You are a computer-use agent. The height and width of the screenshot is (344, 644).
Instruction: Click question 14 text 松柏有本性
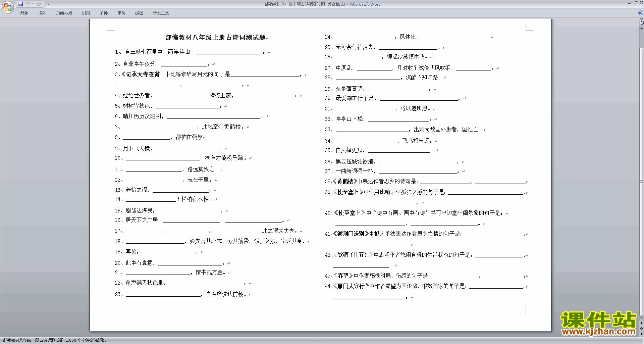click(x=195, y=199)
